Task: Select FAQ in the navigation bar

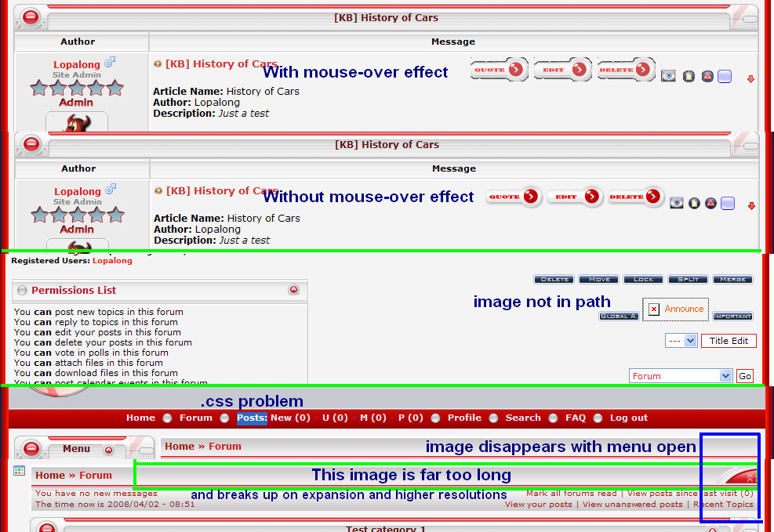Action: pos(575,418)
